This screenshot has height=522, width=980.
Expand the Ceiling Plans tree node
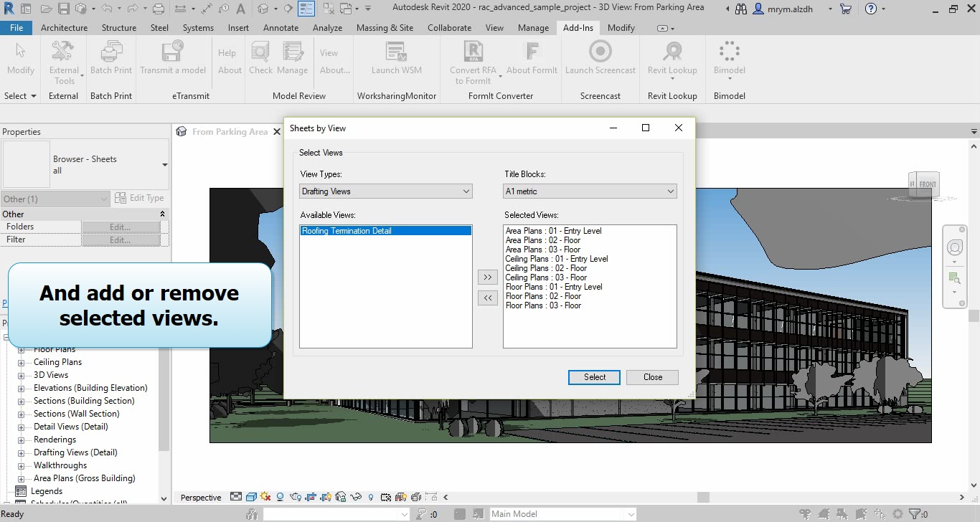coord(22,362)
